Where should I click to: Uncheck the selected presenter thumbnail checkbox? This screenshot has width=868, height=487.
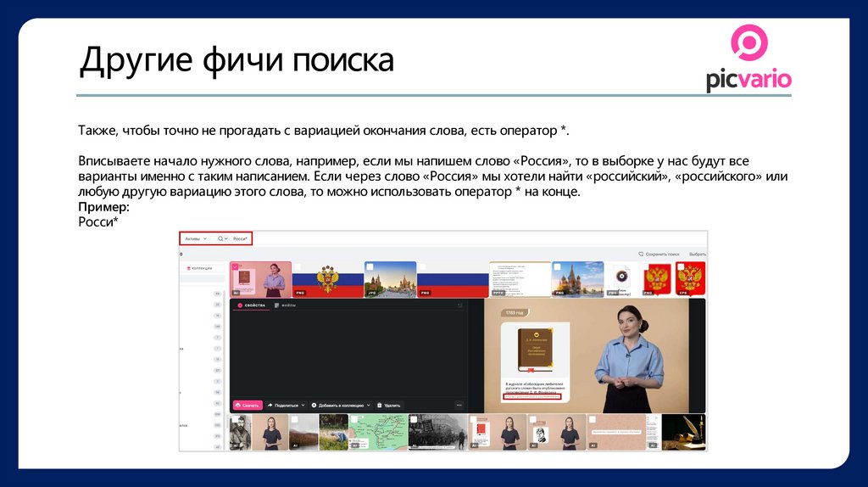click(x=235, y=267)
